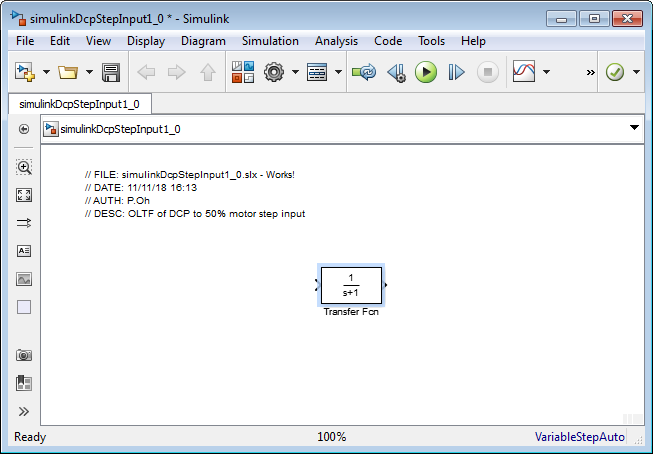Select the Transfer Fcn block
Screen dimensions: 653x454
[x=351, y=285]
